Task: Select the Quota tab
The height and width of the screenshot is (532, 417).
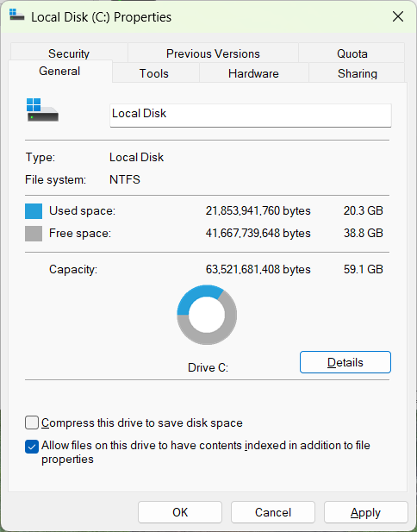Action: pos(352,53)
